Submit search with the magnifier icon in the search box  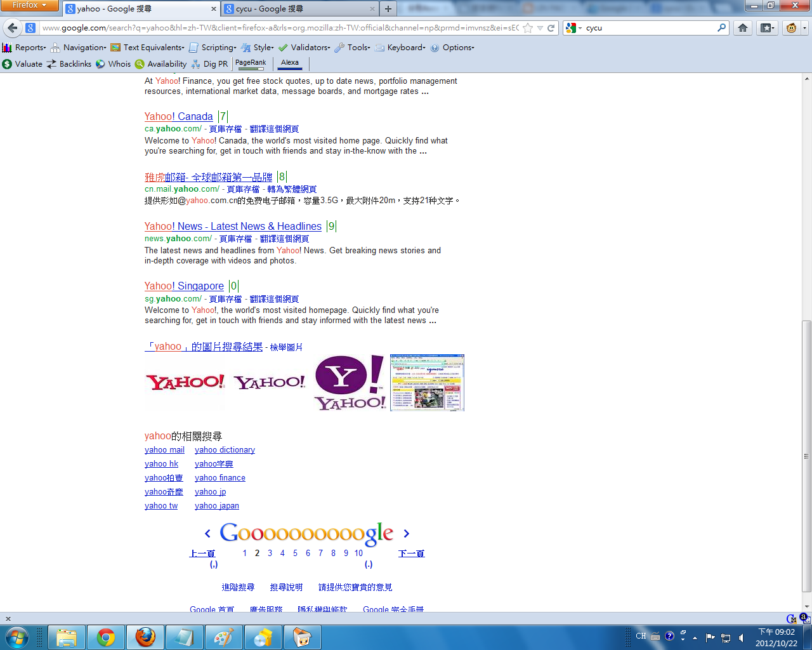[x=722, y=28]
